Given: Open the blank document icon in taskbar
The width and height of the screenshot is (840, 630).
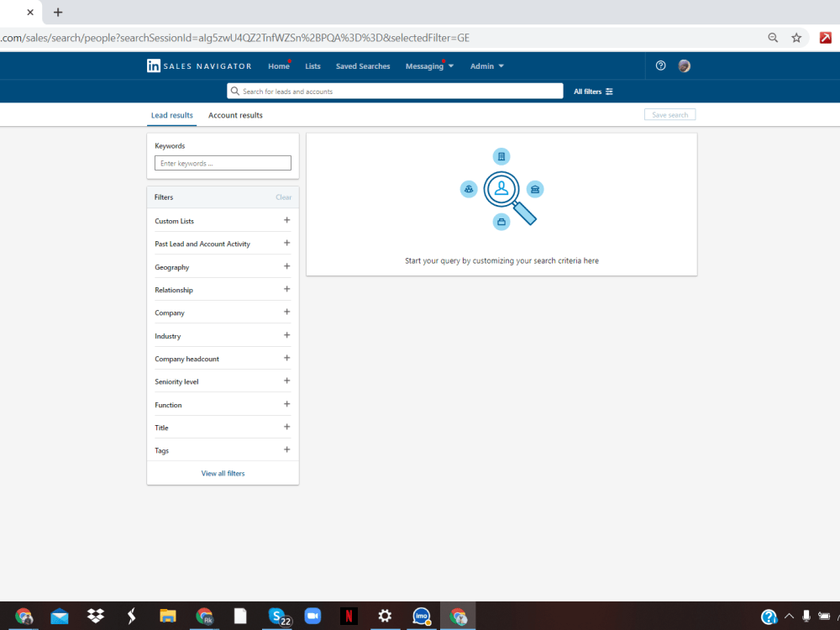Looking at the screenshot, I should (240, 616).
